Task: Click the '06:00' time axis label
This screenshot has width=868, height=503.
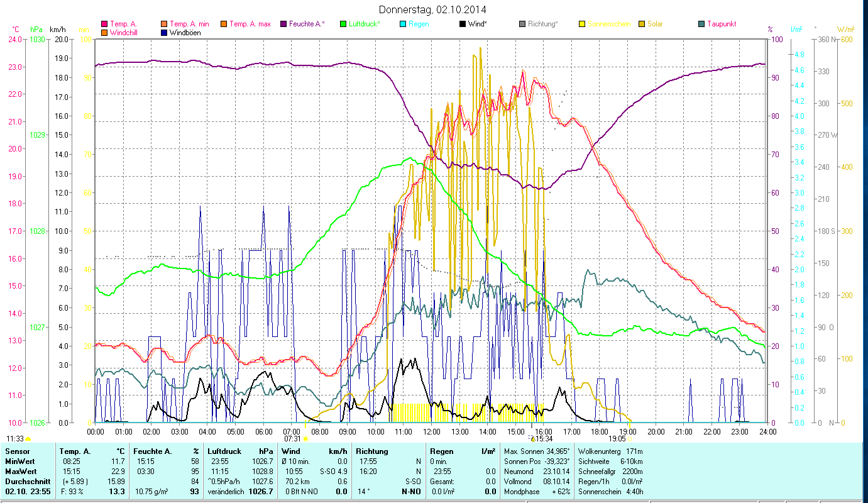Action: pyautogui.click(x=264, y=431)
